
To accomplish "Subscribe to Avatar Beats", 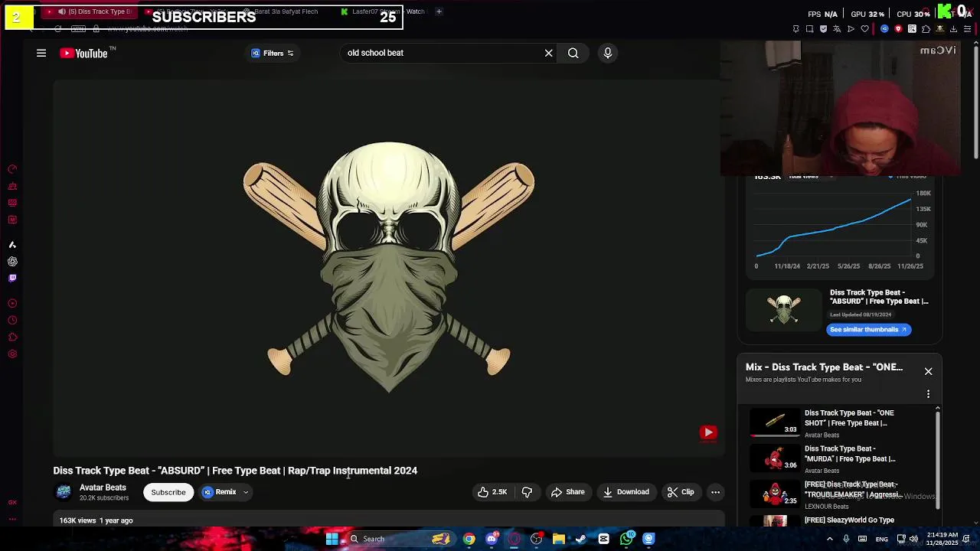I will (x=168, y=492).
